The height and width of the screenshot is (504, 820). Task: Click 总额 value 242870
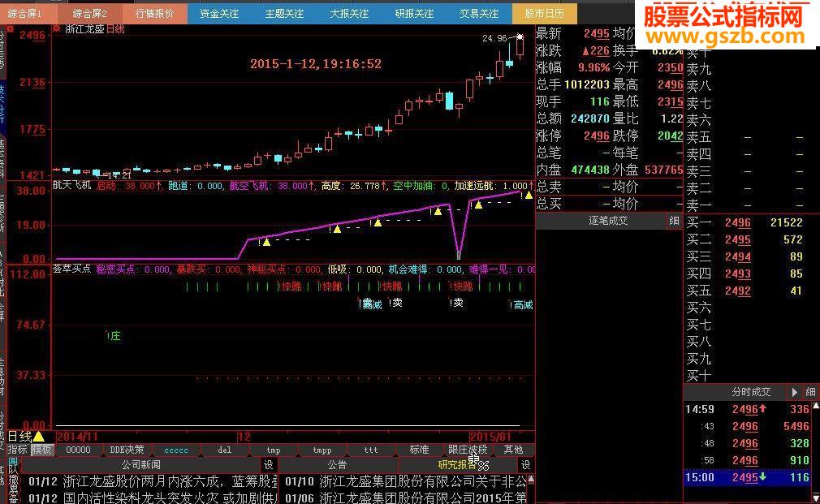click(590, 118)
